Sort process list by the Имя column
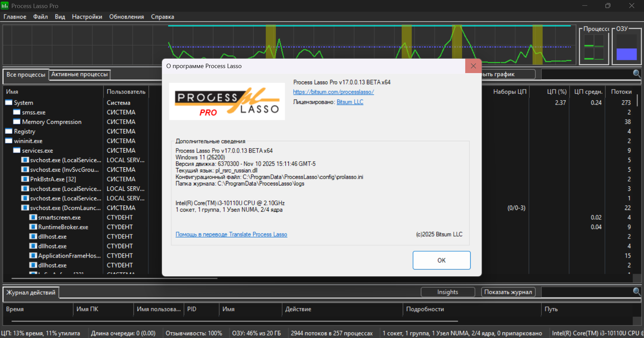644x338 pixels. (53, 92)
